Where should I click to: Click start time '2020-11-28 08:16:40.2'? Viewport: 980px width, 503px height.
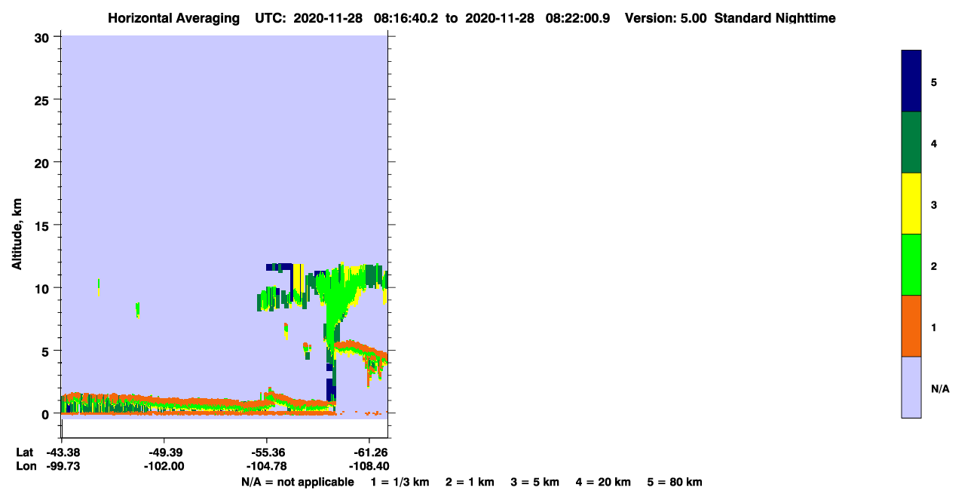[367, 18]
